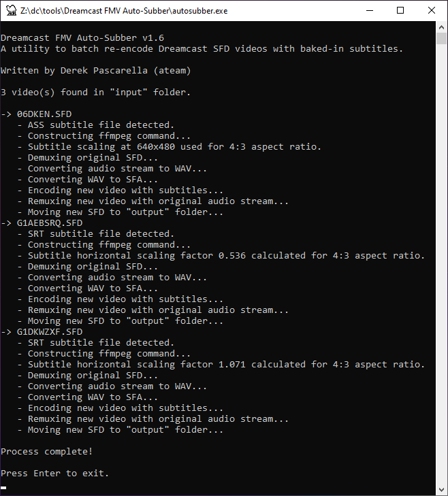
Task: Click the G1AEBSRQ.SFD file name
Action: pyautogui.click(x=50, y=223)
